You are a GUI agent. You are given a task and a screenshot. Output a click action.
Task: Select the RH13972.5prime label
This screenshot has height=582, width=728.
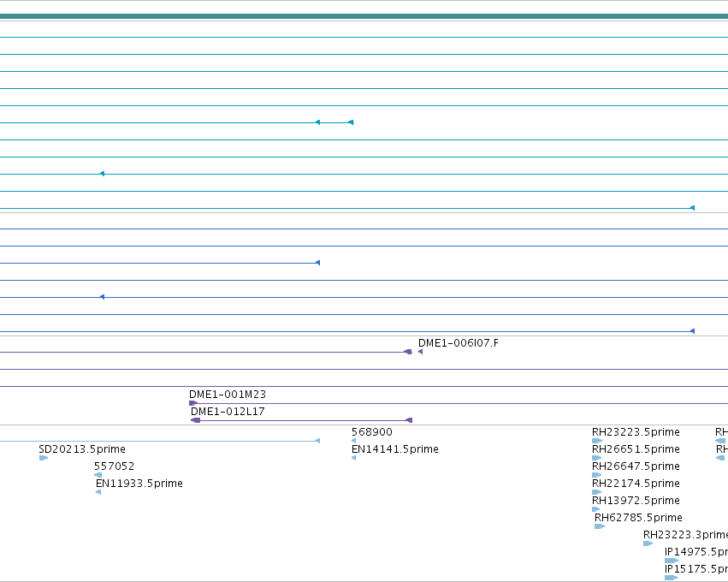[x=636, y=501]
